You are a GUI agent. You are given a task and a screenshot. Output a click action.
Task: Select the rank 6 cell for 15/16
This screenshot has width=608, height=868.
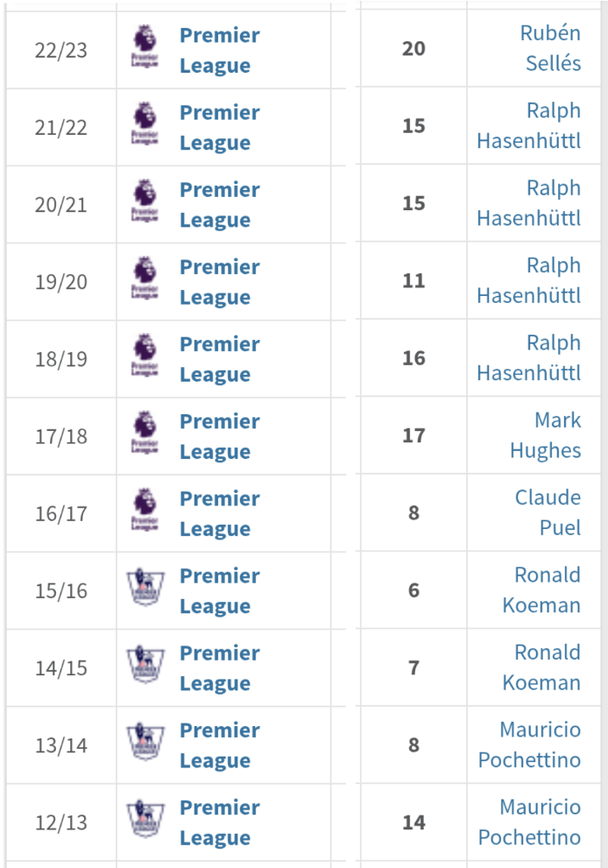click(414, 590)
